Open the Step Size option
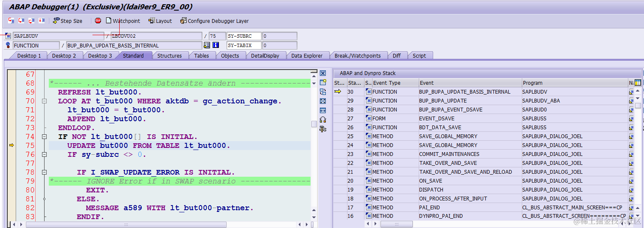 67,21
